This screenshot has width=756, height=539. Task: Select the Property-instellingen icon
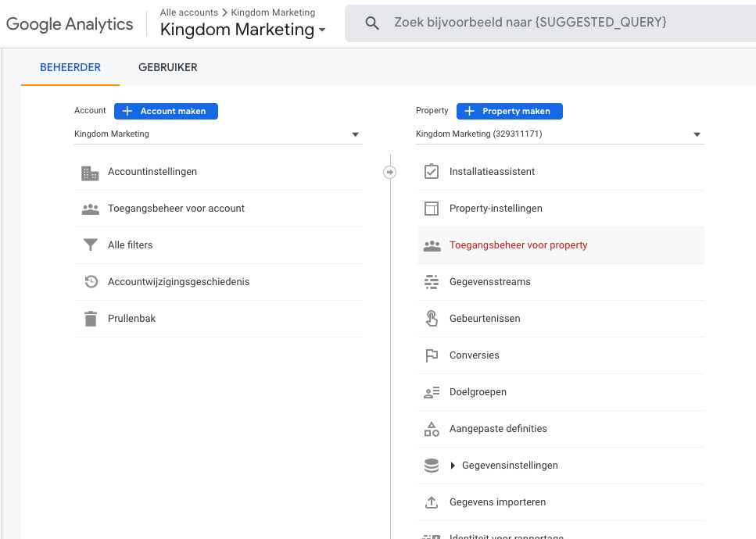coord(432,208)
